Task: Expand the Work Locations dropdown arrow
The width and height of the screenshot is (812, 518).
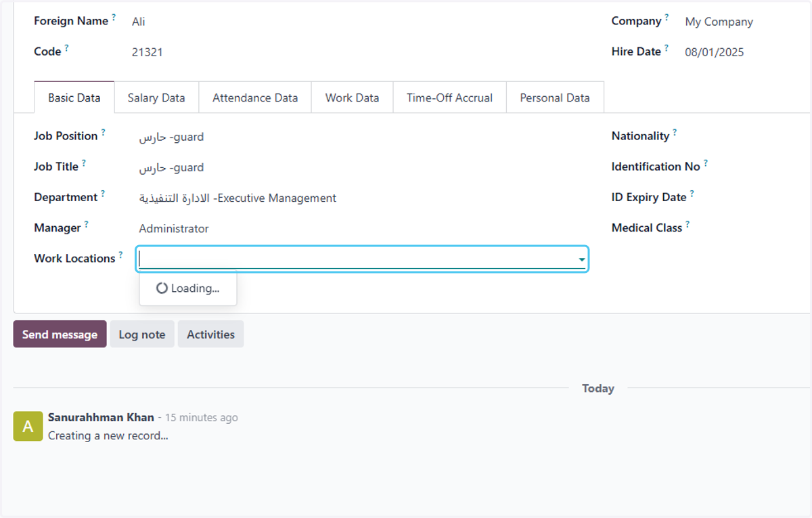Action: (581, 259)
